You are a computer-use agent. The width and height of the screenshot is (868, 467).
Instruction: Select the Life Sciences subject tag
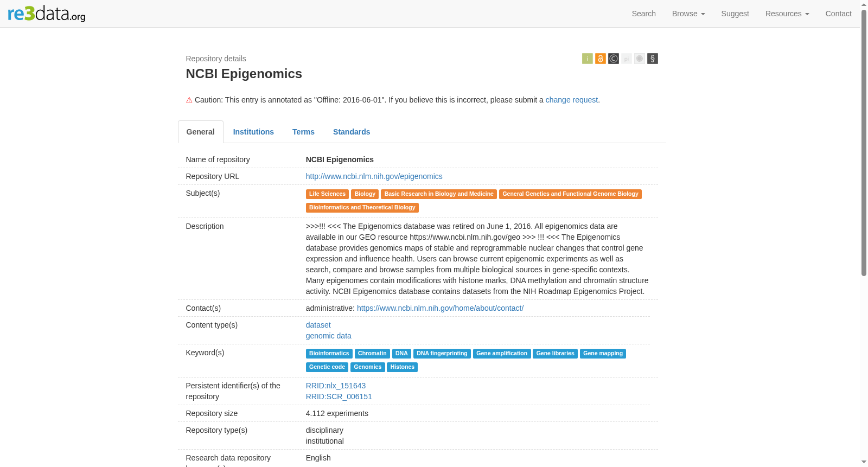click(327, 194)
